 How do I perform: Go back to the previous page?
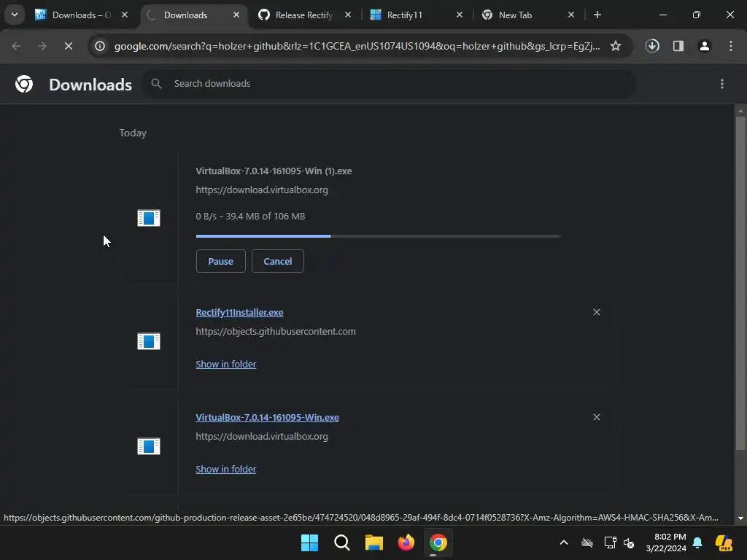click(16, 46)
